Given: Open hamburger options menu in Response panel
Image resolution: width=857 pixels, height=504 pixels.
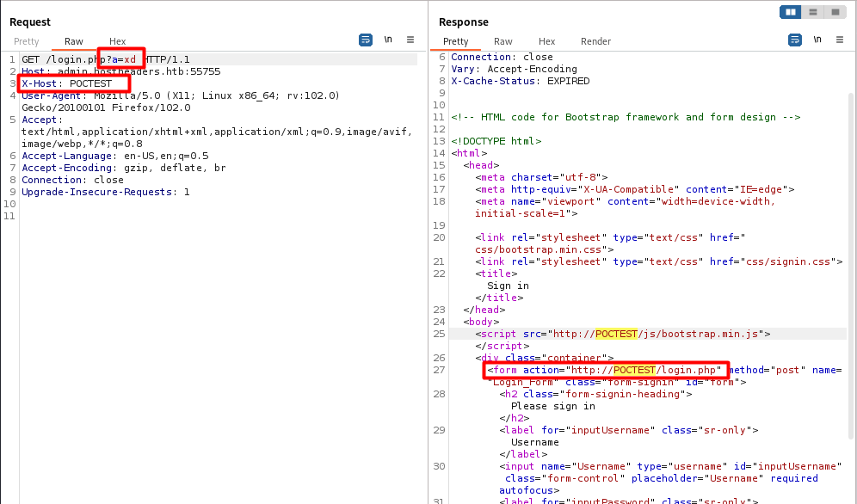Looking at the screenshot, I should 840,40.
